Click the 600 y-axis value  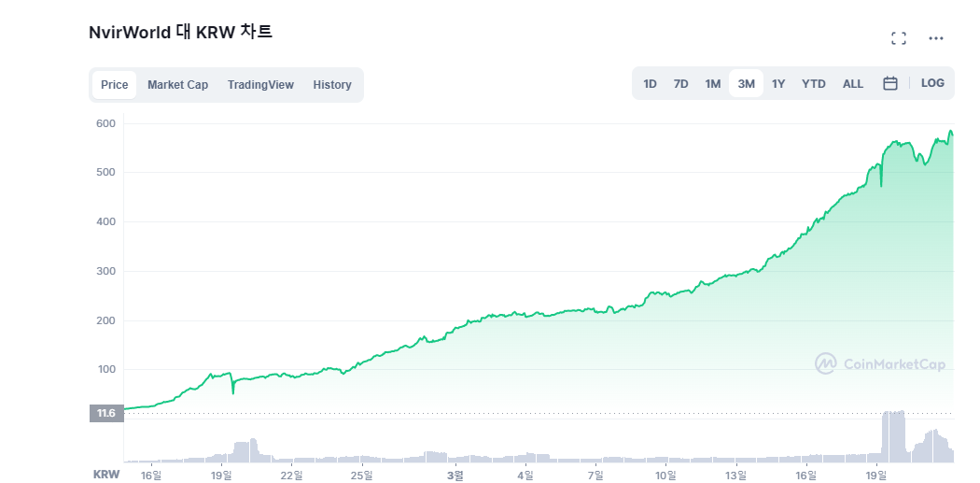click(107, 124)
